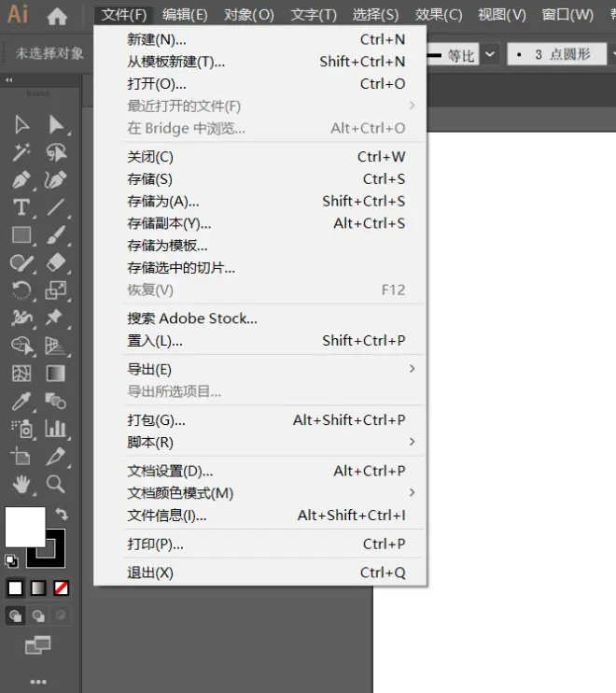Select the Paintbrush tool
Image resolution: width=616 pixels, height=693 pixels.
coord(56,234)
